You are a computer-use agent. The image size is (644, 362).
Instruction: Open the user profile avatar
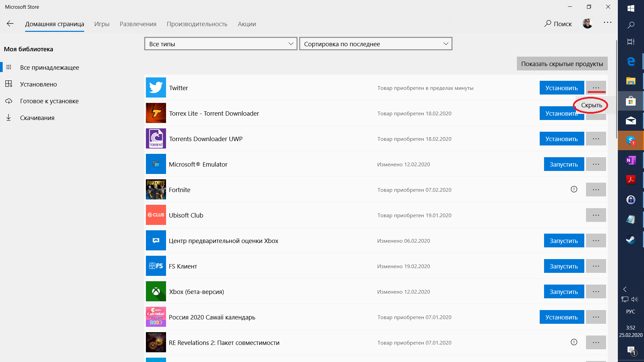tap(587, 23)
